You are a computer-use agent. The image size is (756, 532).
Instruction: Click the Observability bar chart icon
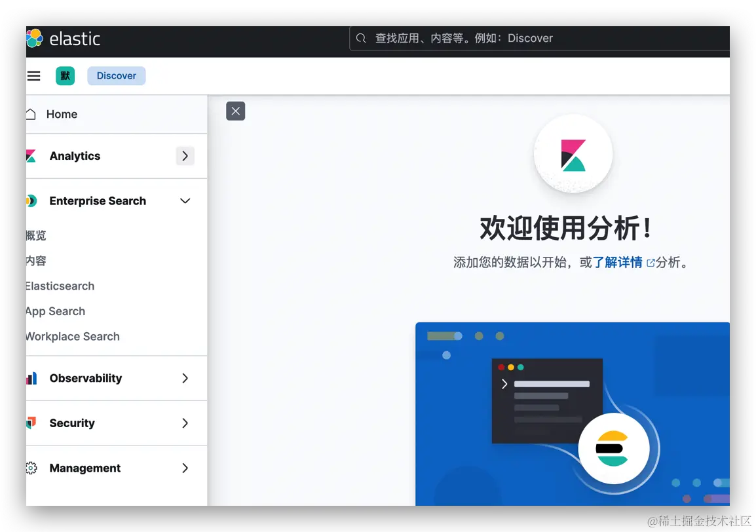coord(31,378)
